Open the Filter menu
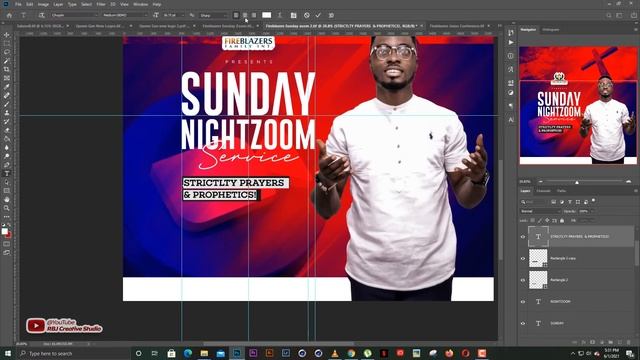The height and width of the screenshot is (360, 640). click(x=101, y=4)
